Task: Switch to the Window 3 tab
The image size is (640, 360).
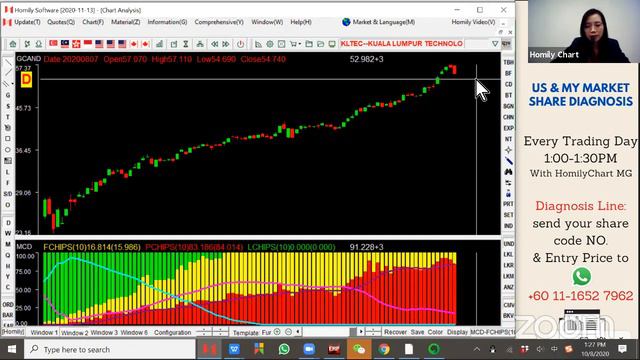Action: [104, 333]
